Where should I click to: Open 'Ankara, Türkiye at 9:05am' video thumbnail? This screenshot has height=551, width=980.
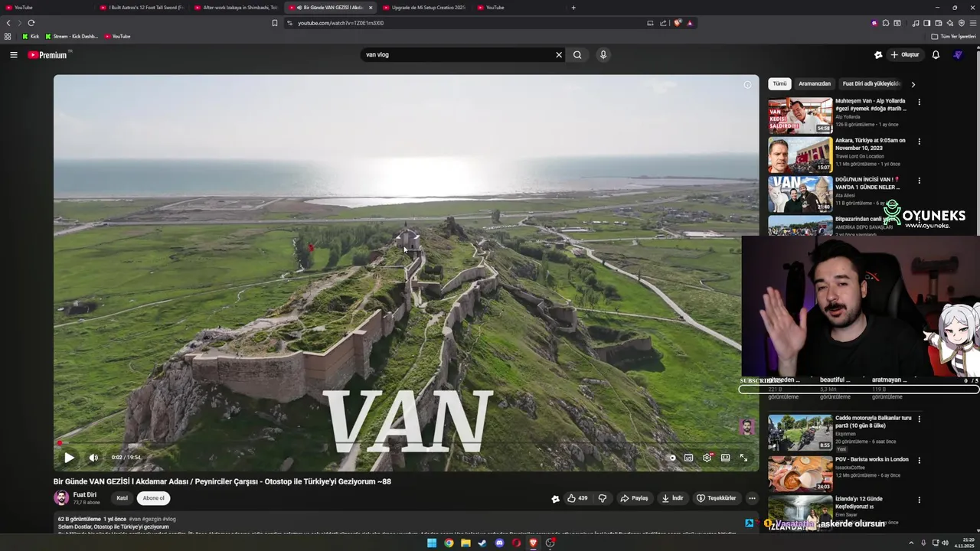(x=800, y=155)
